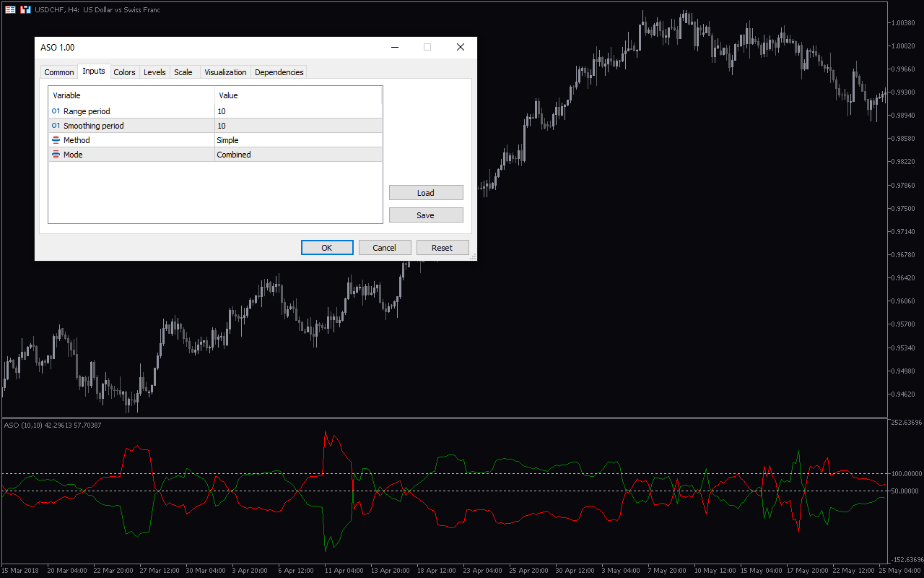924x578 pixels.
Task: Click the 17 May 20:00 time label
Action: 806,571
